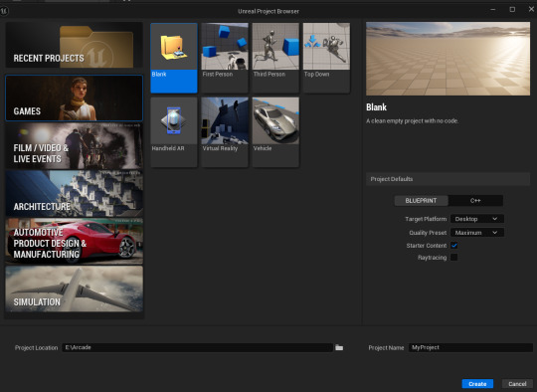Close the Unreal Project Browser window

click(x=531, y=10)
